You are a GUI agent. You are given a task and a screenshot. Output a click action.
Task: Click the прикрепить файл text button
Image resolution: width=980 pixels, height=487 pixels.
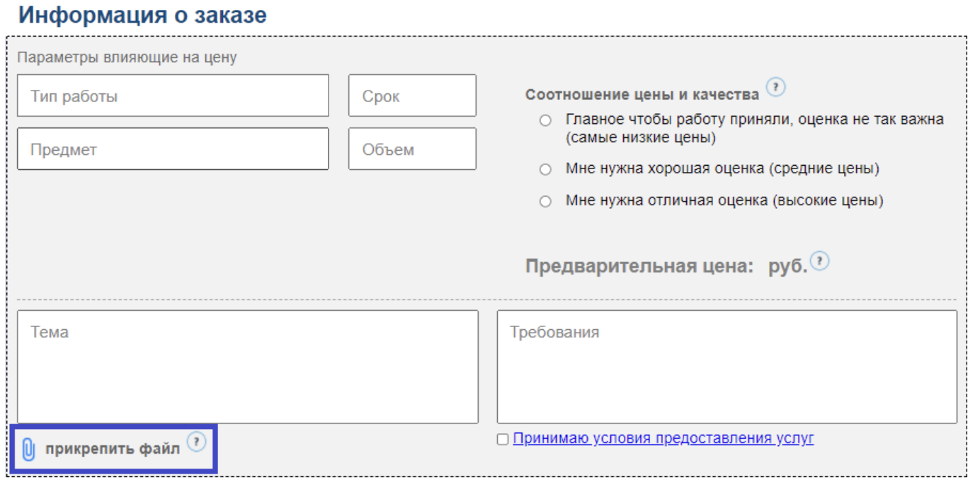click(113, 449)
